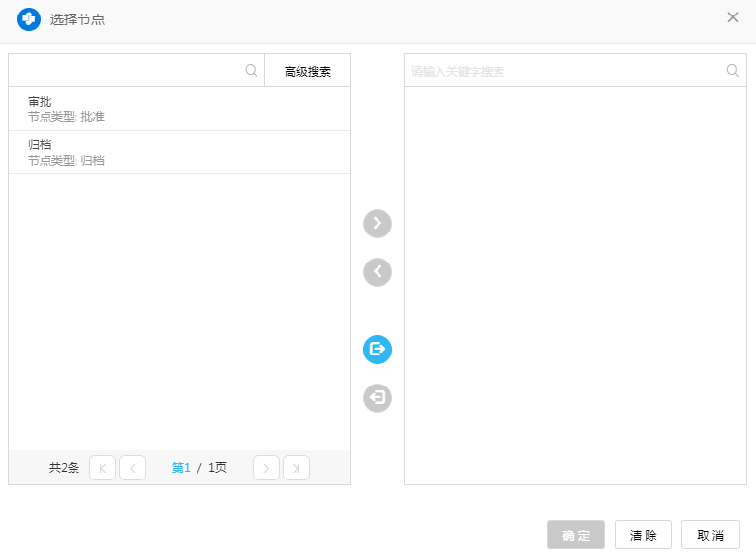Focus the right keyword search field
This screenshot has width=756, height=556.
tap(561, 71)
